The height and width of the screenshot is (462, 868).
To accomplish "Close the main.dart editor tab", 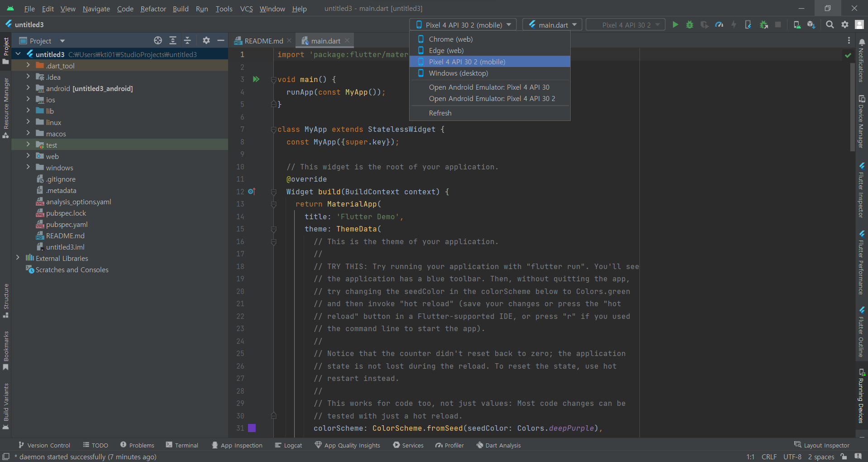I will pos(347,40).
